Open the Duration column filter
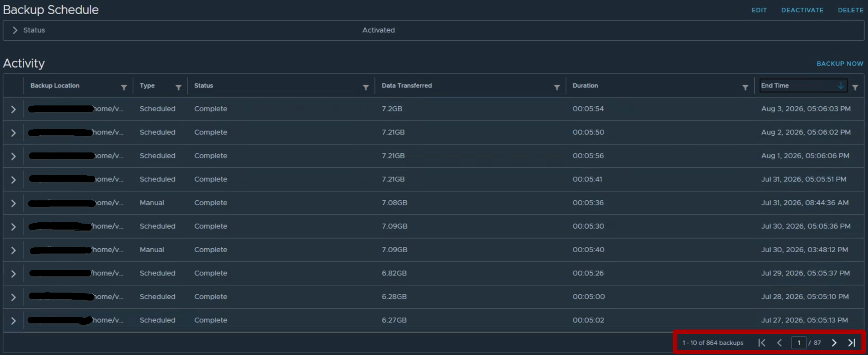The image size is (868, 355). [745, 87]
